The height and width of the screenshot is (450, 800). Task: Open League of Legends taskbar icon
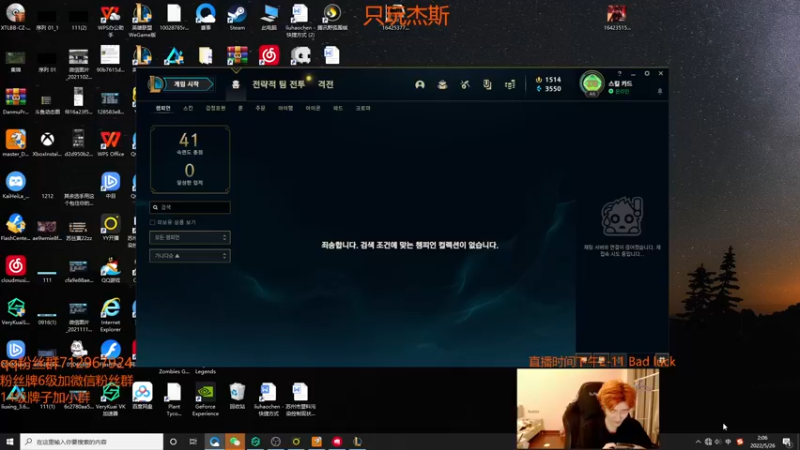tap(357, 441)
